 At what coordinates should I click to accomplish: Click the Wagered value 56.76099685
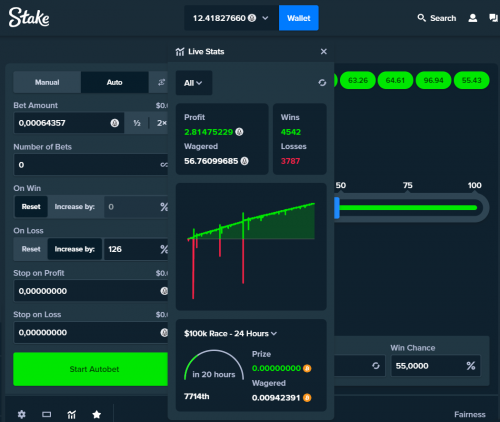(x=211, y=161)
